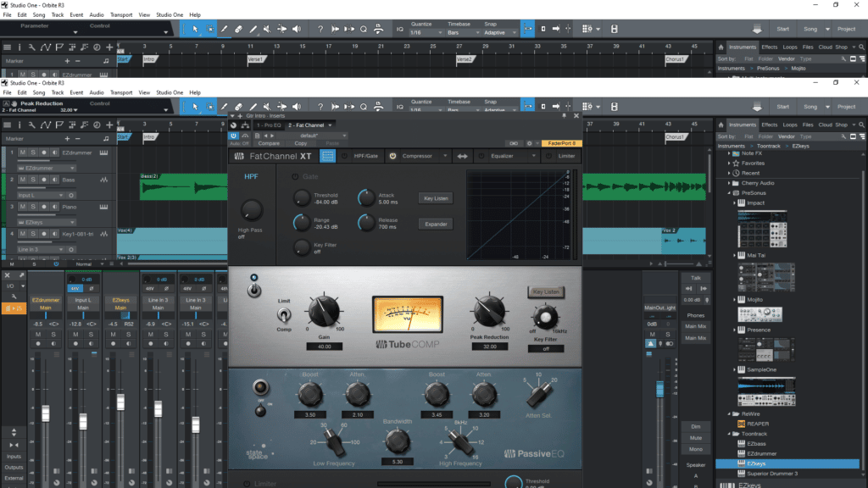The height and width of the screenshot is (488, 868).
Task: Click the Copy button in plugin header
Action: (301, 143)
